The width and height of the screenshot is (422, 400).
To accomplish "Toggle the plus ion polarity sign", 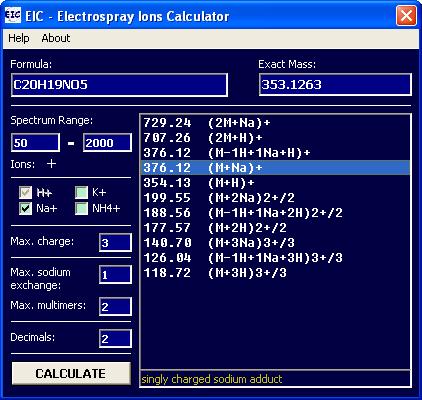I will pos(51,164).
